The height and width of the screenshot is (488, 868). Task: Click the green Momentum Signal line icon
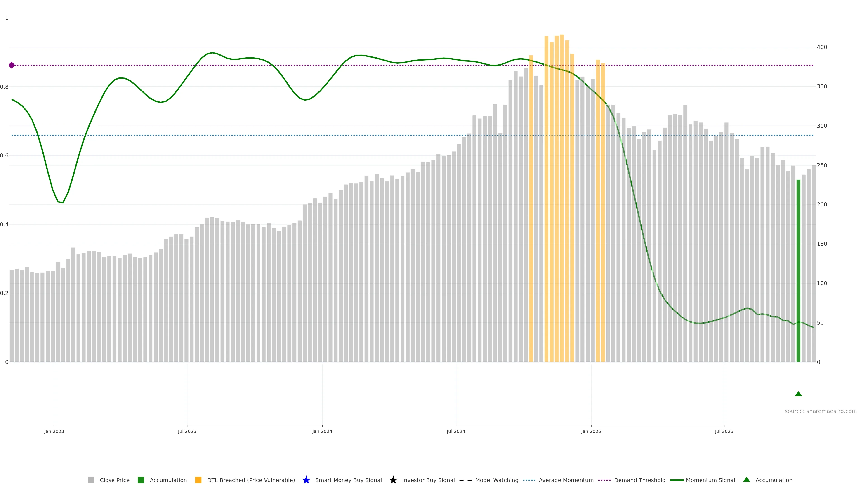(677, 480)
